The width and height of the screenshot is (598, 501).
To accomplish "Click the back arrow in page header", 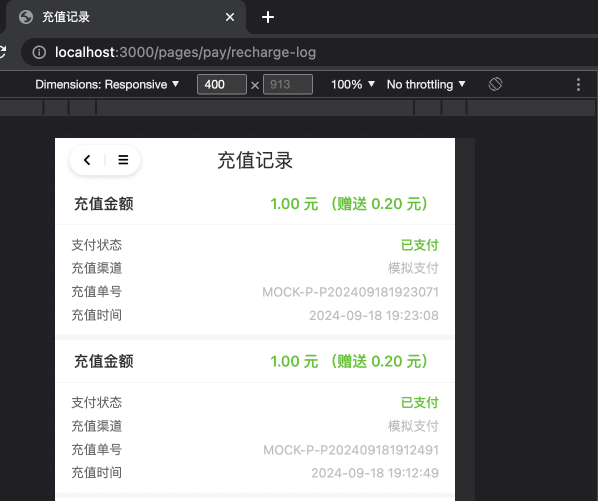I will pyautogui.click(x=87, y=160).
